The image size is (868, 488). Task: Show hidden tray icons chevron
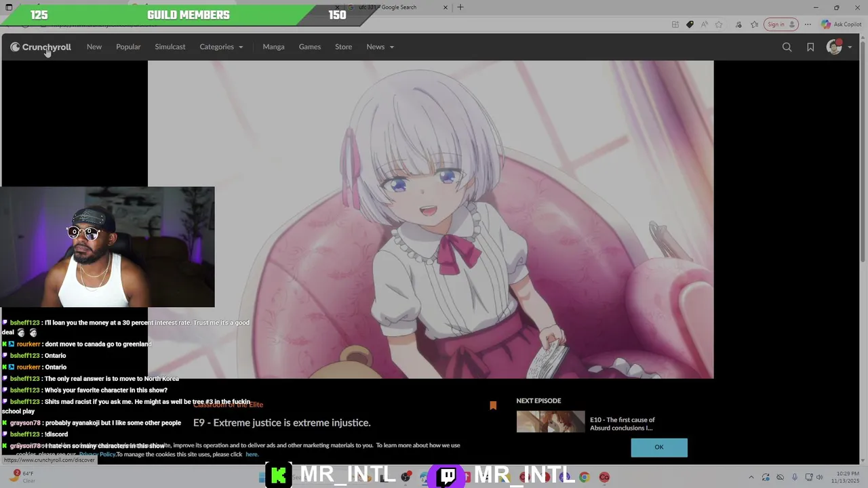751,477
